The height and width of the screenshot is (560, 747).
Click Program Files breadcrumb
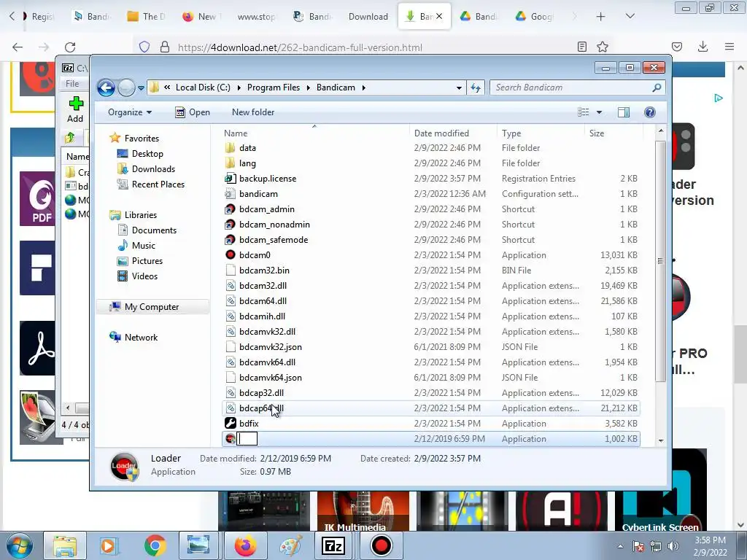click(x=274, y=87)
